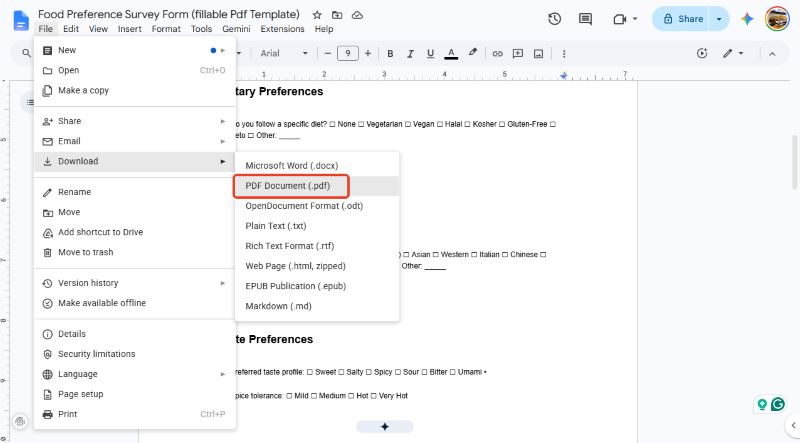Click the document title text
800x443 pixels.
point(169,14)
